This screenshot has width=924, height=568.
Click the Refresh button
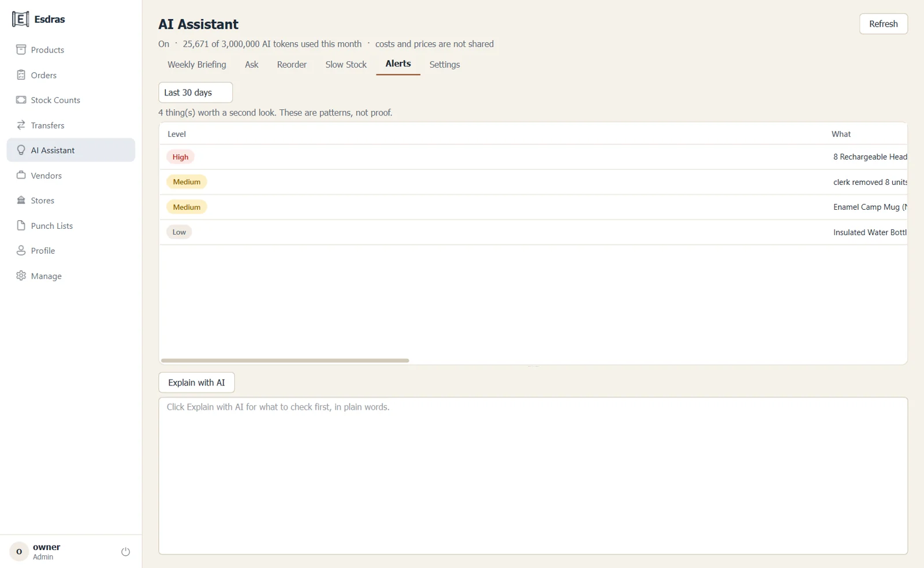click(x=884, y=24)
